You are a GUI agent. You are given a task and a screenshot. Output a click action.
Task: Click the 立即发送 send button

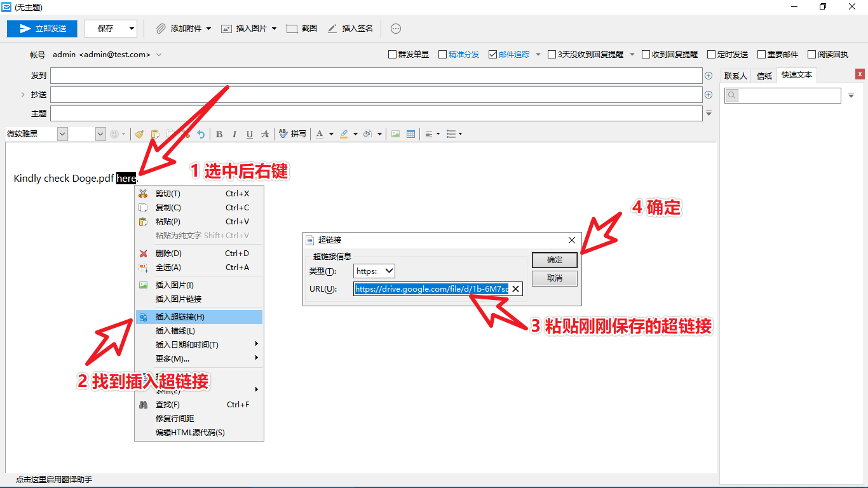43,29
